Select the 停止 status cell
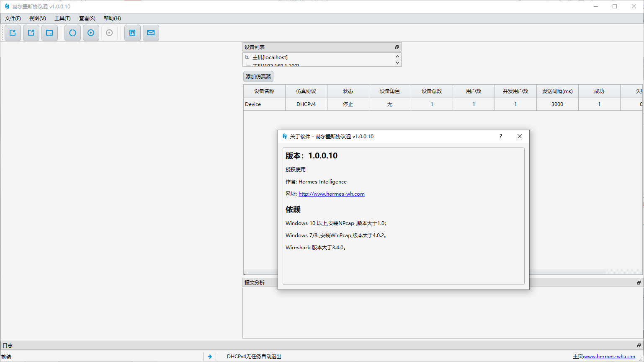Viewport: 644px width, 362px height. (348, 104)
